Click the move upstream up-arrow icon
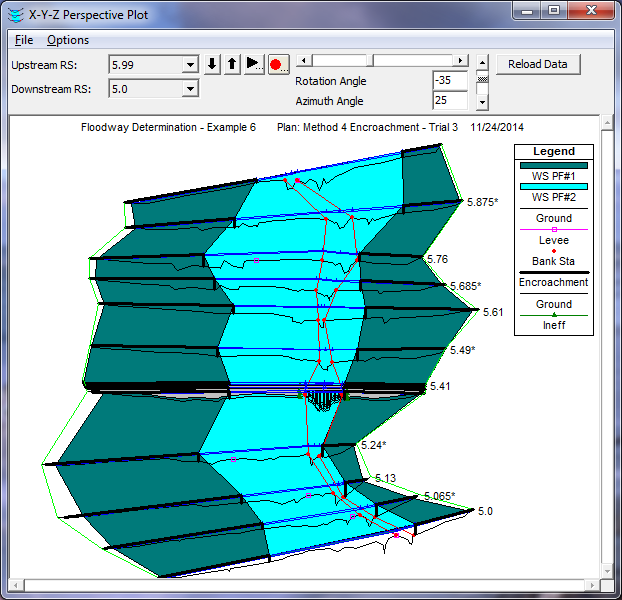Screen dimensions: 622x600 pyautogui.click(x=232, y=64)
